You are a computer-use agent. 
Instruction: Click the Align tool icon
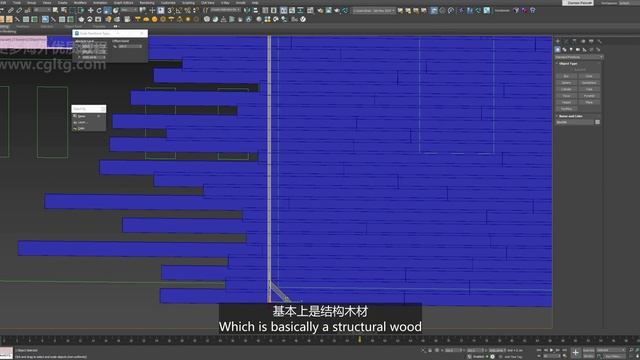(x=256, y=10)
